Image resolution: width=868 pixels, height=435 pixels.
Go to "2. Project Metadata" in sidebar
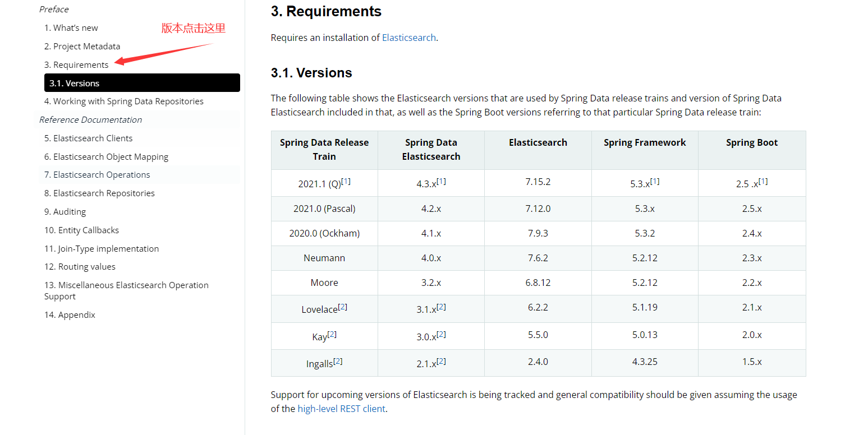tap(82, 47)
